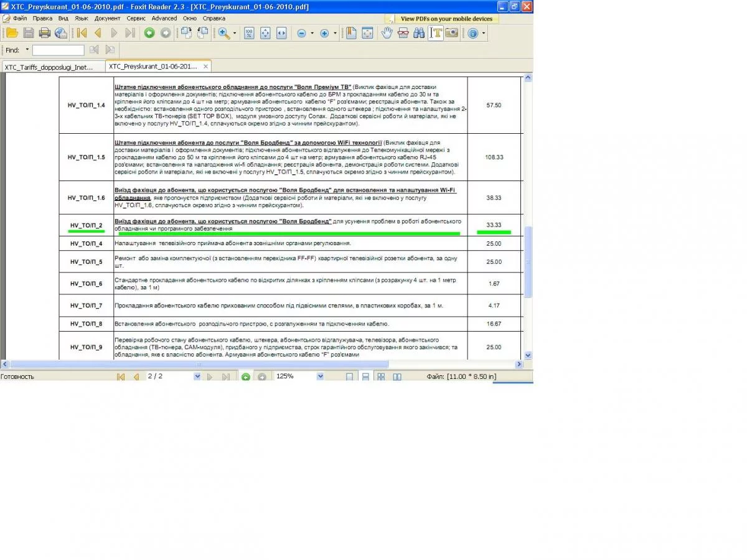
Task: Click vertical scrollbar down arrow
Action: 529,355
